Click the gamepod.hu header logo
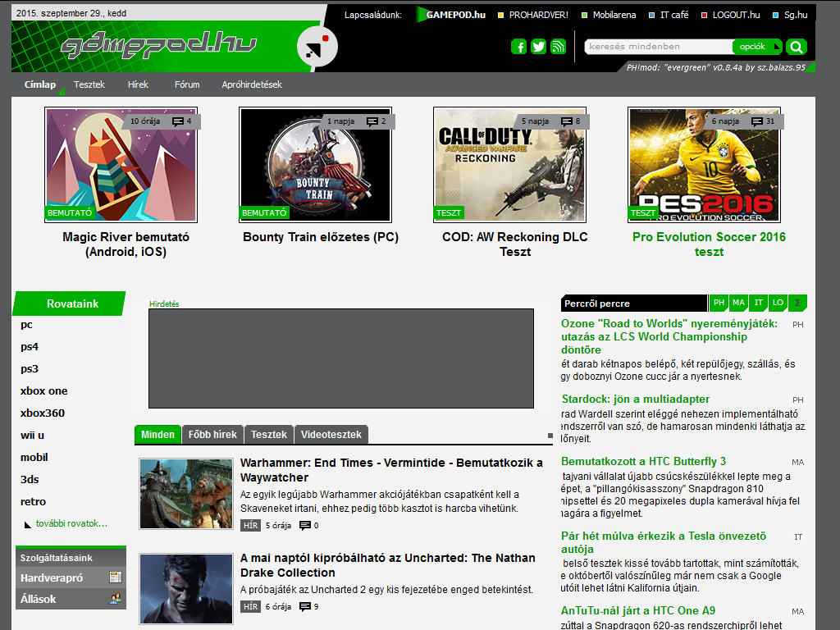The image size is (840, 630). 158,45
